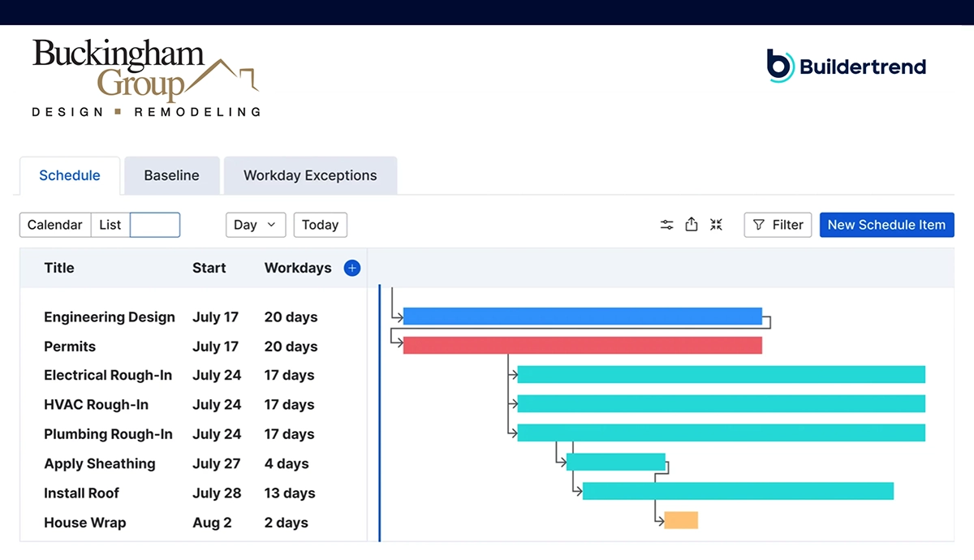Viewport: 974px width, 560px height.
Task: Switch to Calendar view
Action: click(55, 225)
